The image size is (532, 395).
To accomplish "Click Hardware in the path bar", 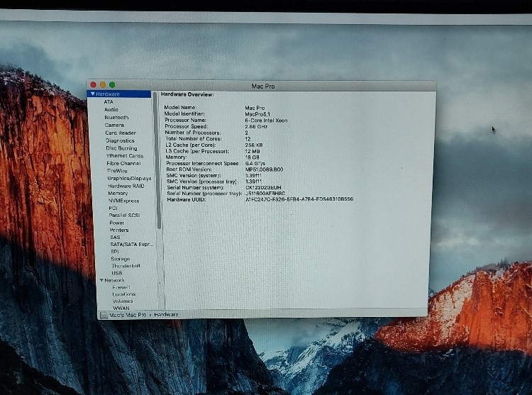I will [166, 315].
